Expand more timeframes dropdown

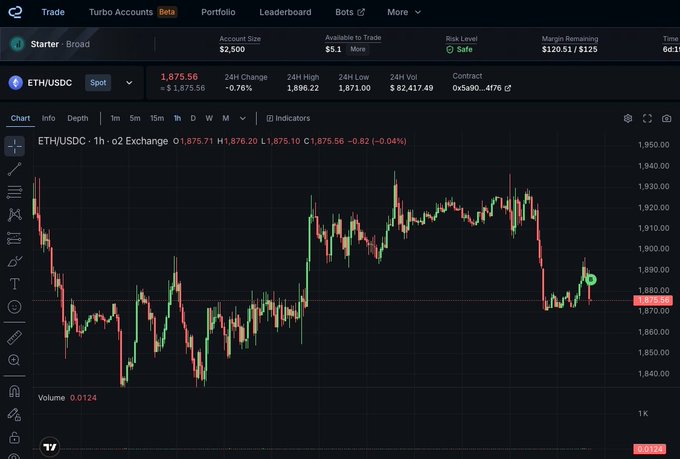pyautogui.click(x=243, y=118)
